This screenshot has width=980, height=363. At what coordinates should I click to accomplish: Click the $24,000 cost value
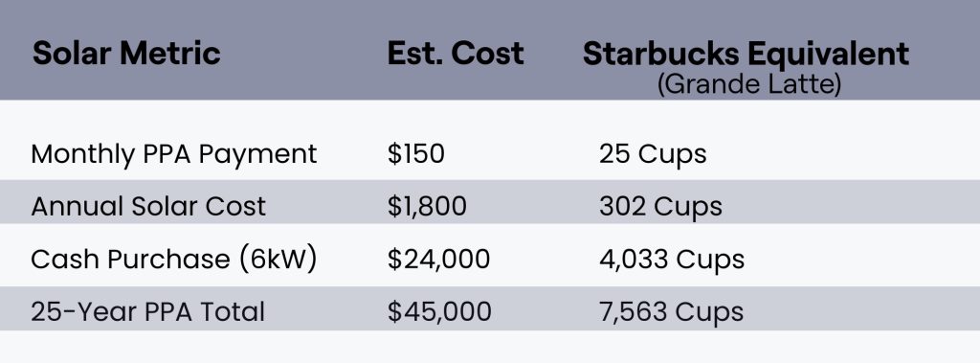point(438,260)
